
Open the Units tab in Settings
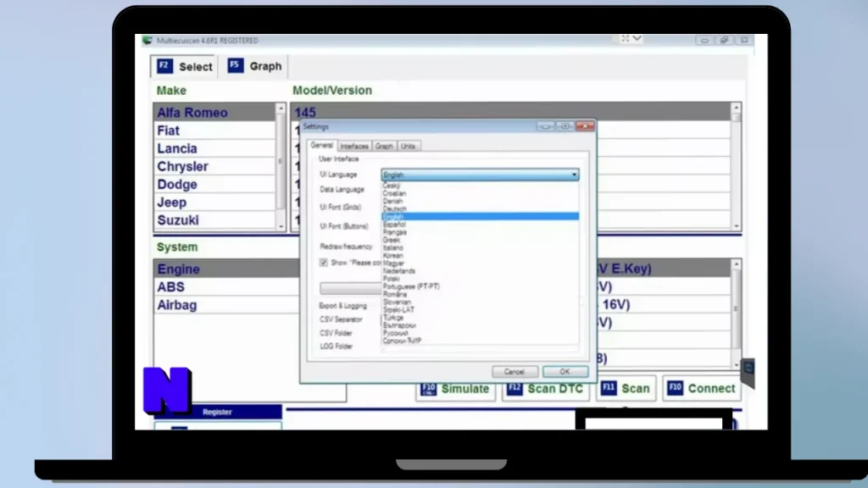click(408, 146)
